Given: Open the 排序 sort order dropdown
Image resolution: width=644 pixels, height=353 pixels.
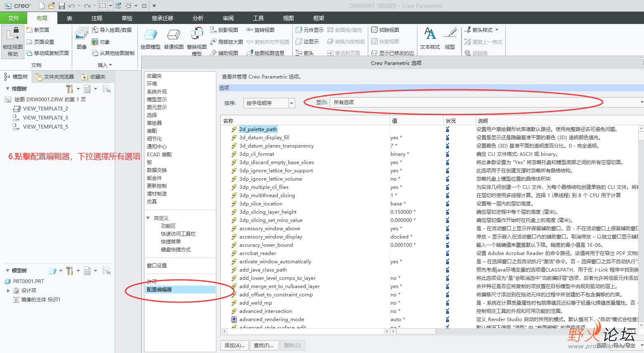Looking at the screenshot, I should pyautogui.click(x=292, y=103).
